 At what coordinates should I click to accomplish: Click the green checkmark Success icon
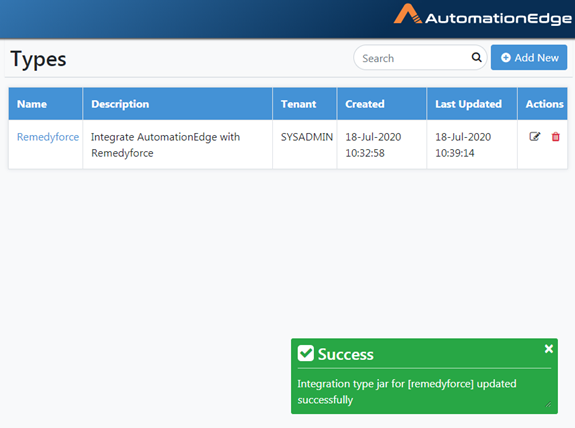(x=305, y=354)
